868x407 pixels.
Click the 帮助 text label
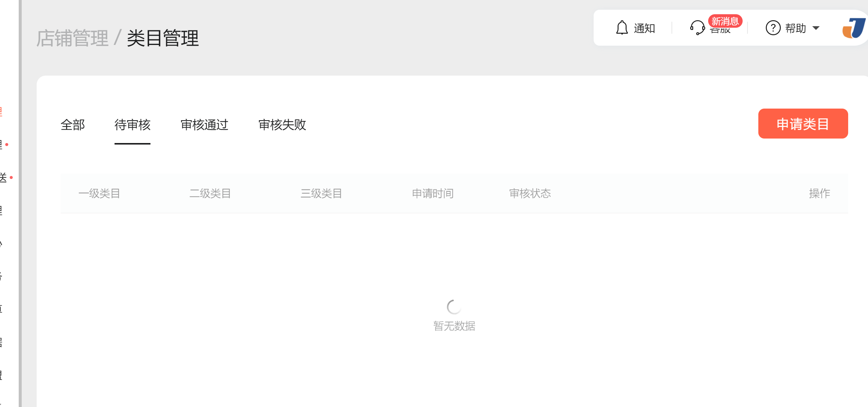pyautogui.click(x=795, y=28)
